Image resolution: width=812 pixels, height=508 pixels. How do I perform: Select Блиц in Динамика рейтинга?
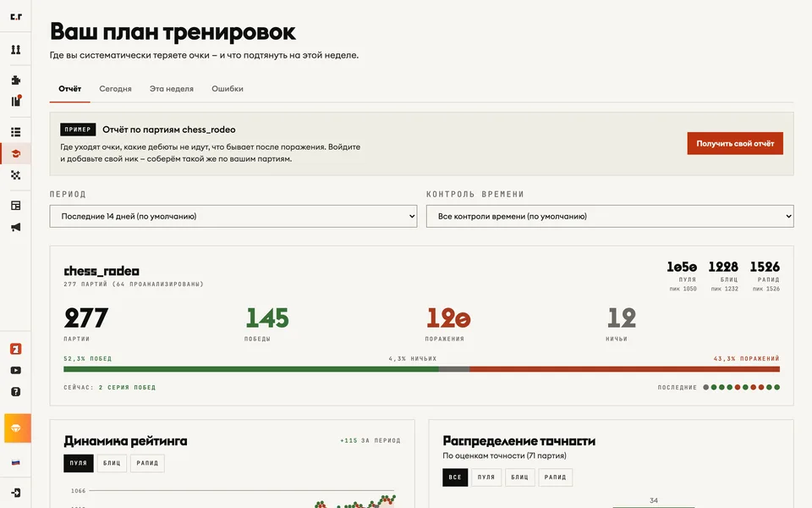(112, 463)
